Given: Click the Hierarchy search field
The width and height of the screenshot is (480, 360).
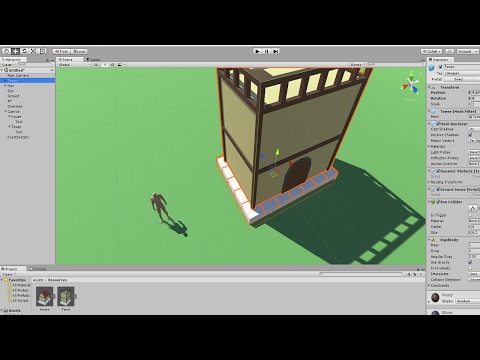Looking at the screenshot, I should (x=34, y=64).
